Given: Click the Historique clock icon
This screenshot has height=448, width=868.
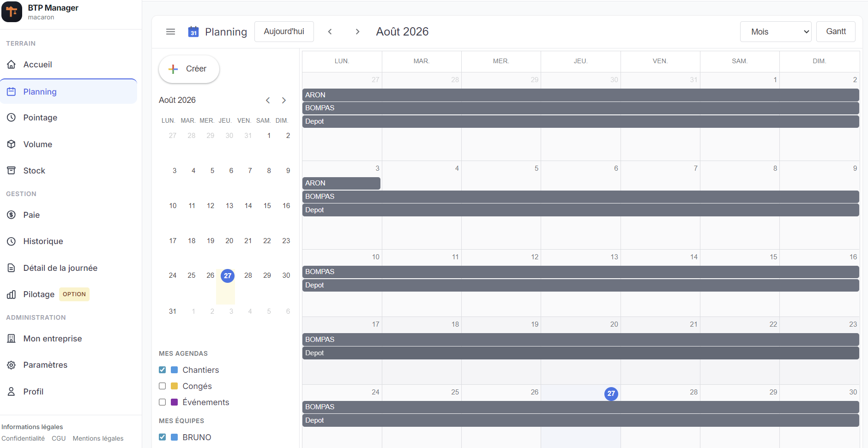Looking at the screenshot, I should coord(12,241).
